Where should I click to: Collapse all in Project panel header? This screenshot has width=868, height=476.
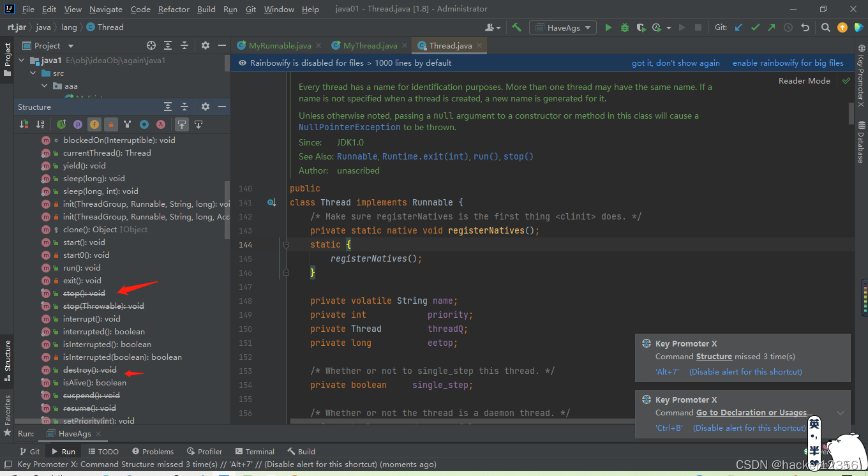pos(184,45)
